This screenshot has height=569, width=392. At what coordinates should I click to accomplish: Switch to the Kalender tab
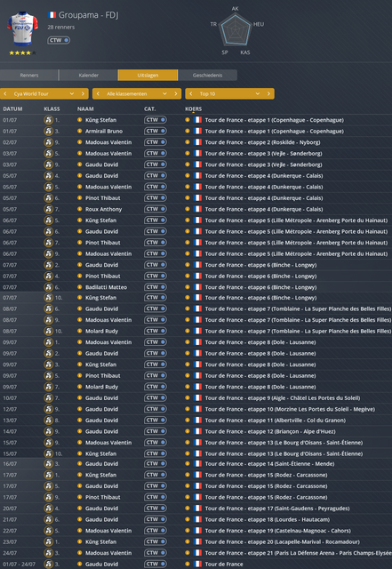(89, 75)
